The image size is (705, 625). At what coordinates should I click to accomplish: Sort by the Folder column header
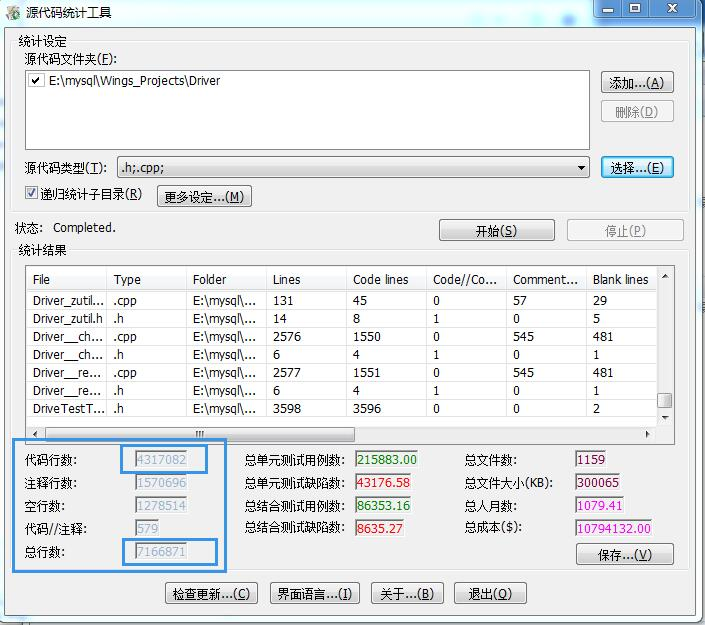(x=227, y=280)
